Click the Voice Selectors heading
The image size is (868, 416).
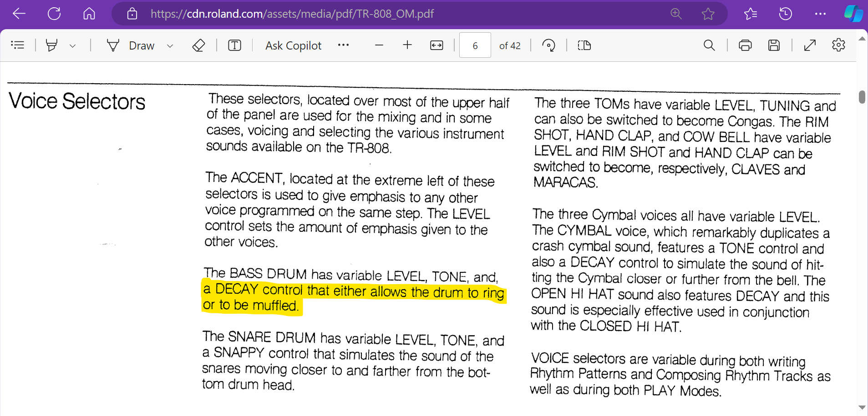pos(77,101)
